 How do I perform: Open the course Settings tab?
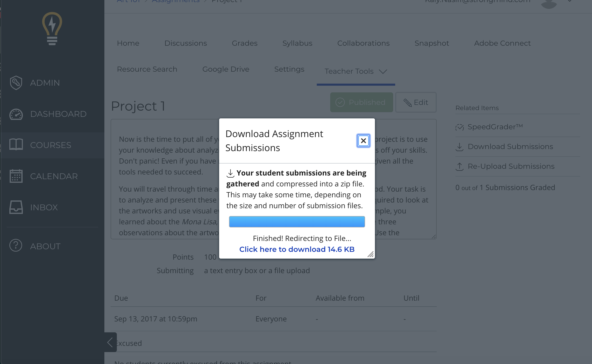click(x=289, y=69)
